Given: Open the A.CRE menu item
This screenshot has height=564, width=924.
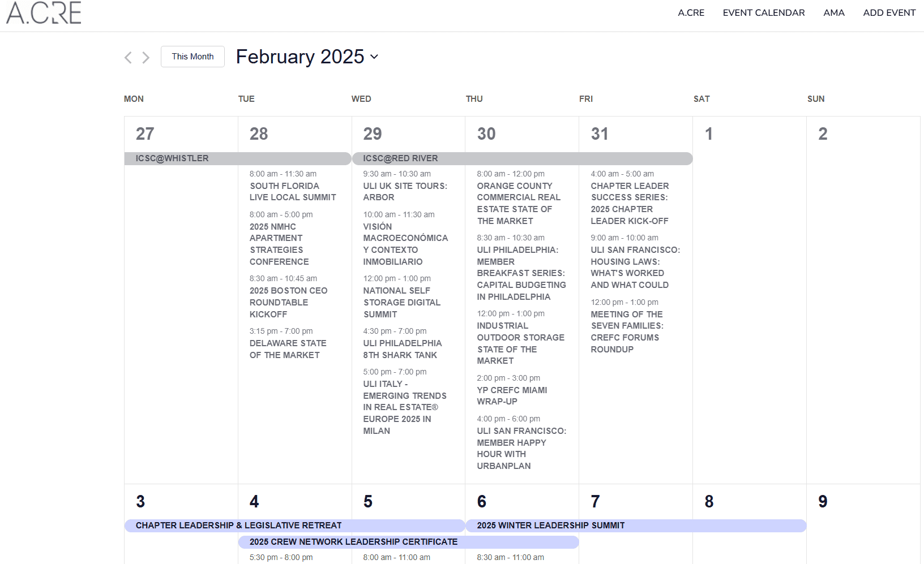Looking at the screenshot, I should (691, 12).
